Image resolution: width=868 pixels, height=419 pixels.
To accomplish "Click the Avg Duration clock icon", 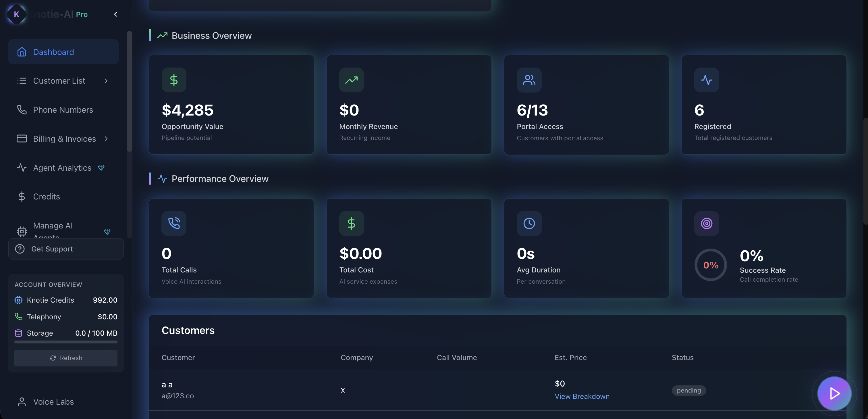I will 529,223.
